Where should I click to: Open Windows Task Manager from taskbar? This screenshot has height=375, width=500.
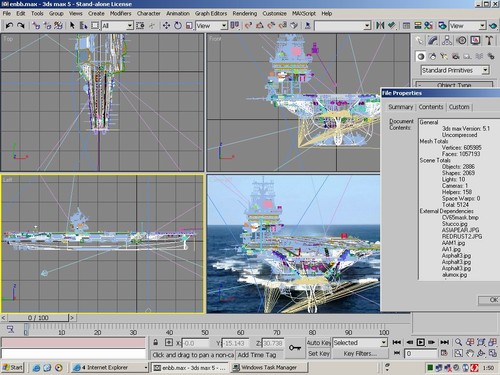pyautogui.click(x=269, y=367)
